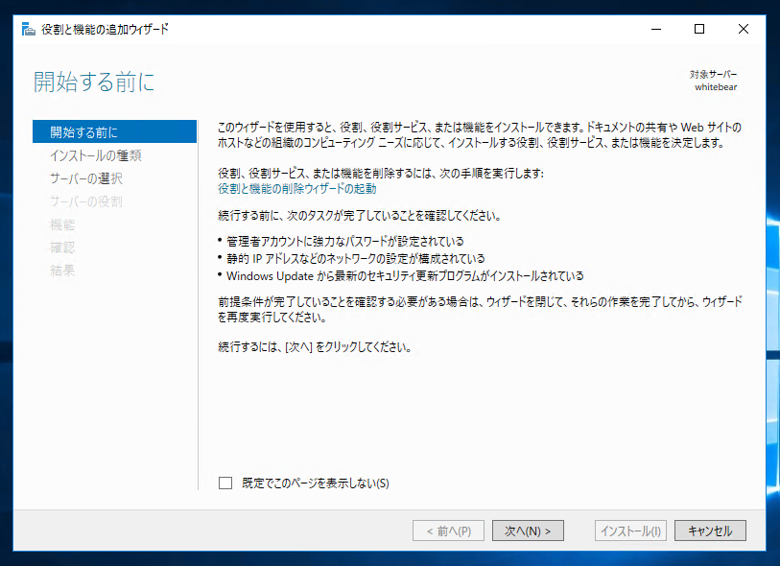
Task: Open 役割と機能の削除ウィザードの起動 link
Action: tap(297, 189)
